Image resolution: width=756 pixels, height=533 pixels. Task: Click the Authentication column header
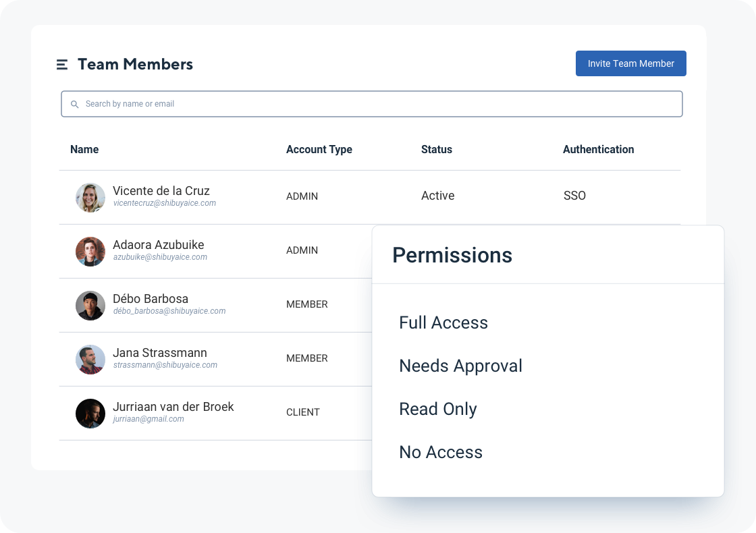[598, 149]
